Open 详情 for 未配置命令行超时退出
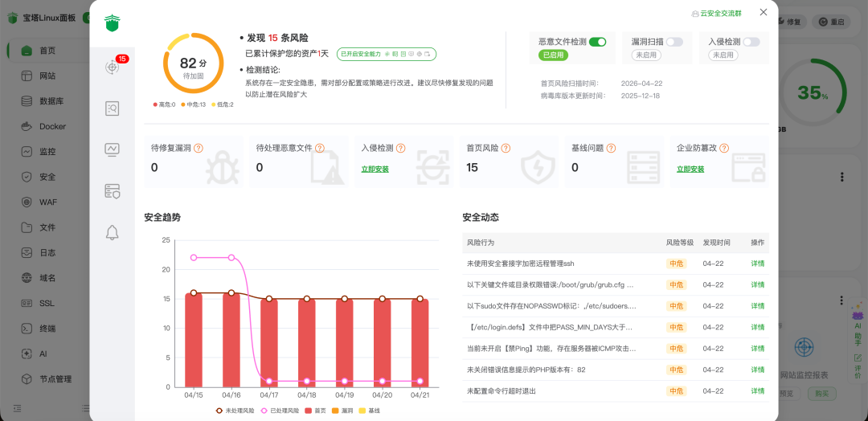This screenshot has width=868, height=421. tap(757, 391)
